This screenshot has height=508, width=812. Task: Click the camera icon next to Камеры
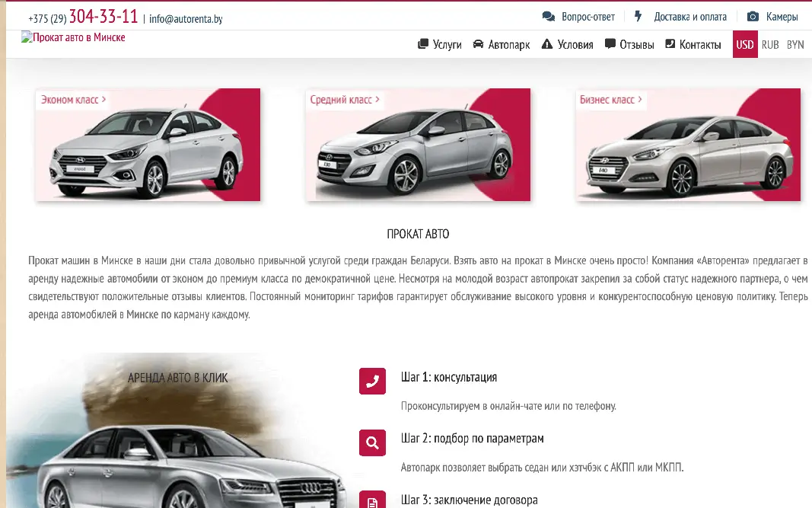[753, 17]
